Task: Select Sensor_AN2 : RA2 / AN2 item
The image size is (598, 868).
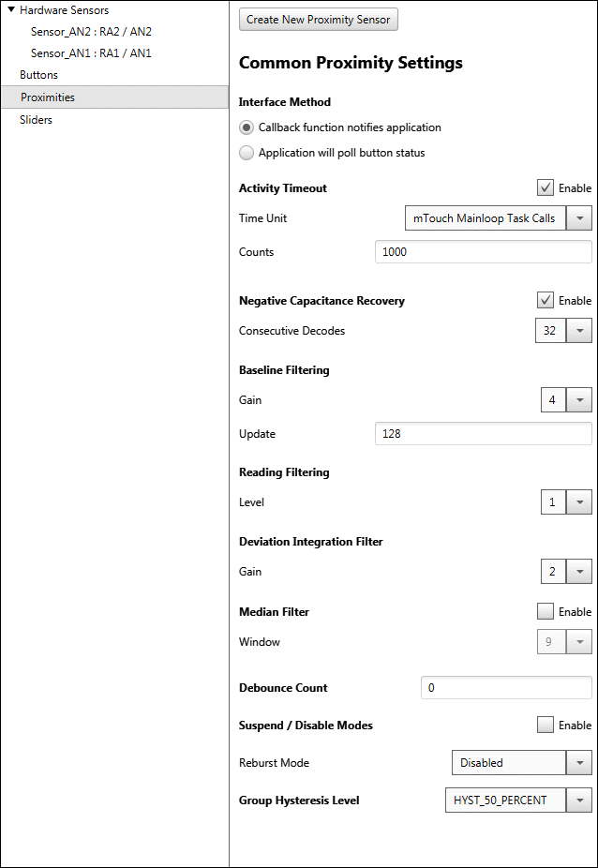Action: (x=91, y=31)
